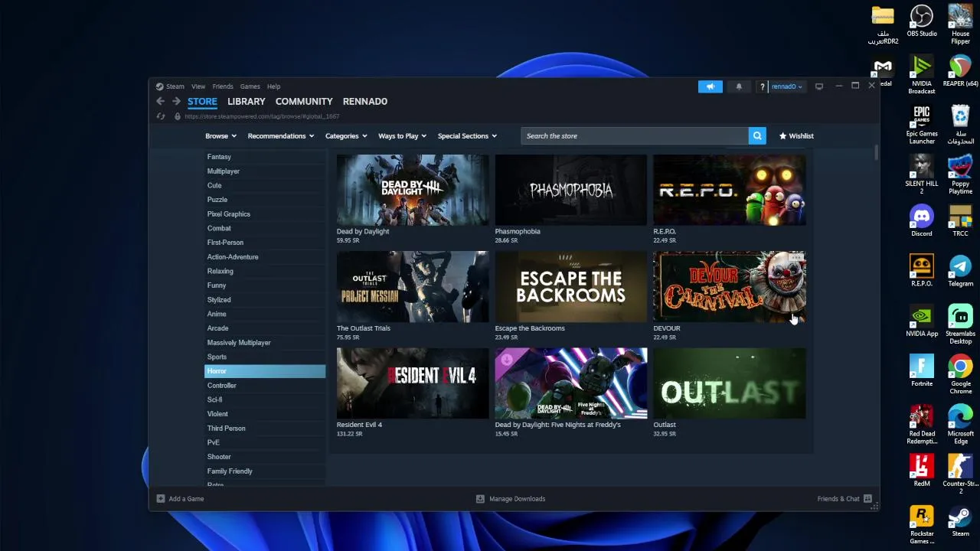Expand the Special Sections dropdown
The width and height of the screenshot is (980, 551).
[467, 135]
